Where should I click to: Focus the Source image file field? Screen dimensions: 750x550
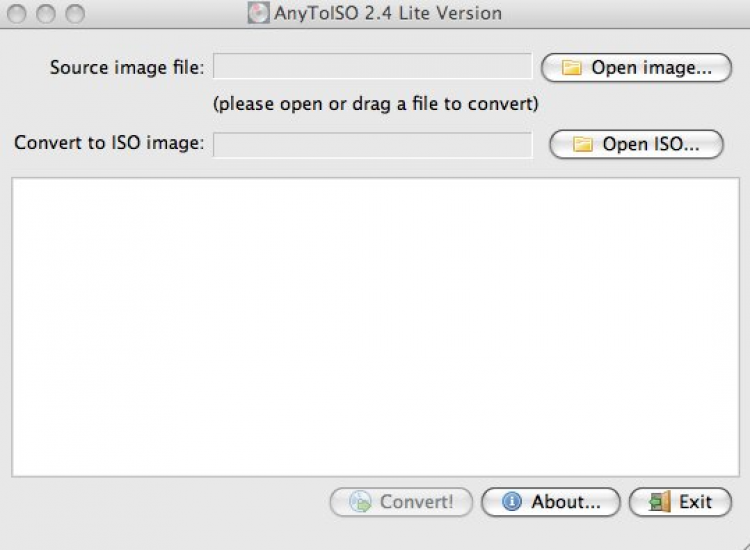point(372,67)
